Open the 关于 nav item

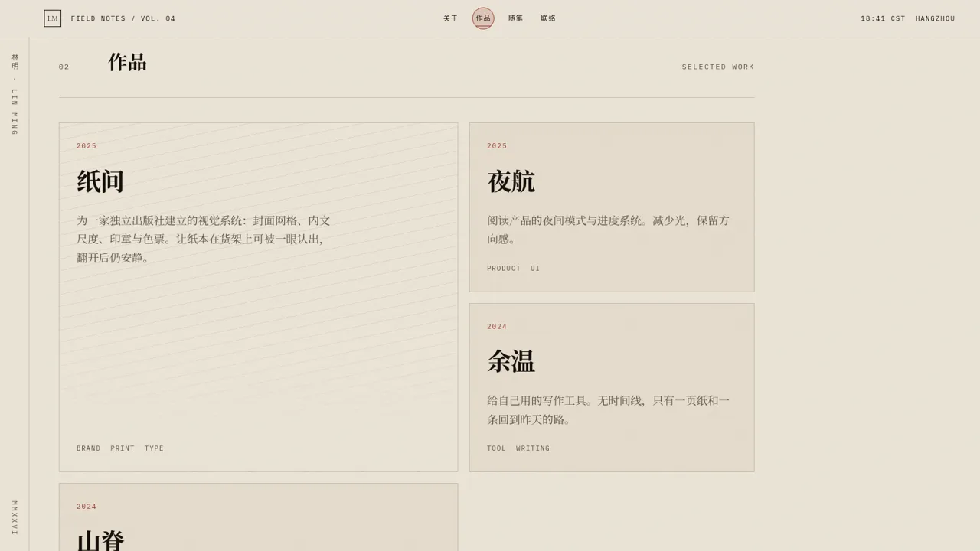click(451, 18)
